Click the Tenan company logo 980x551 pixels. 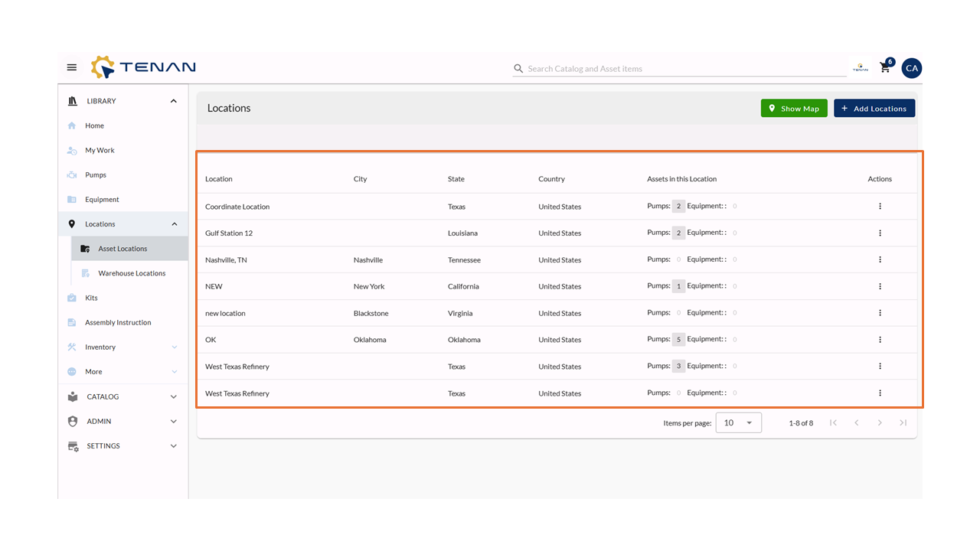143,67
